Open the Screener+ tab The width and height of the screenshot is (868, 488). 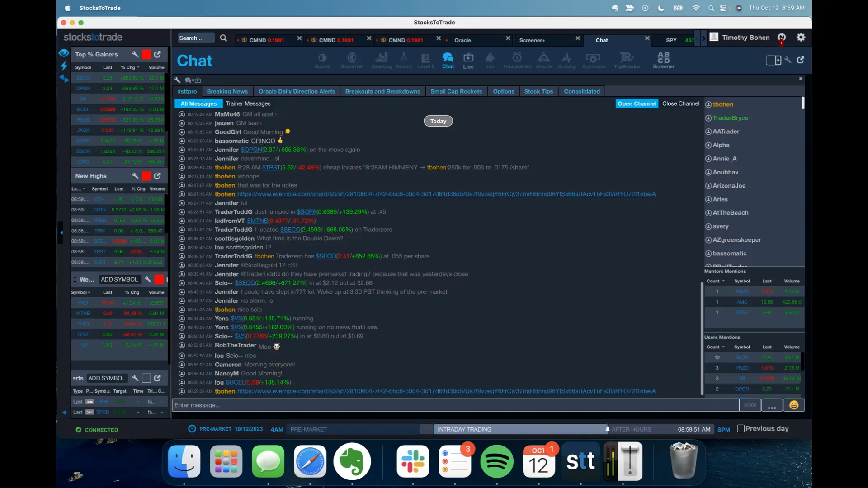pyautogui.click(x=533, y=40)
